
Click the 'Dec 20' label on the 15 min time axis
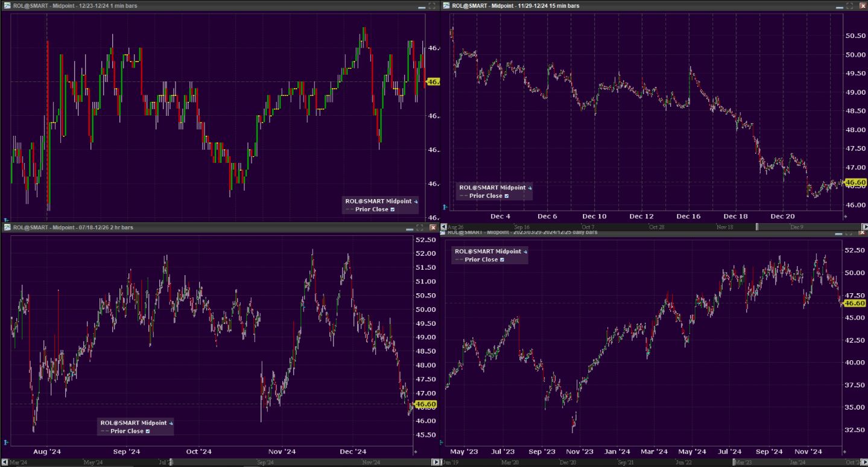(782, 216)
